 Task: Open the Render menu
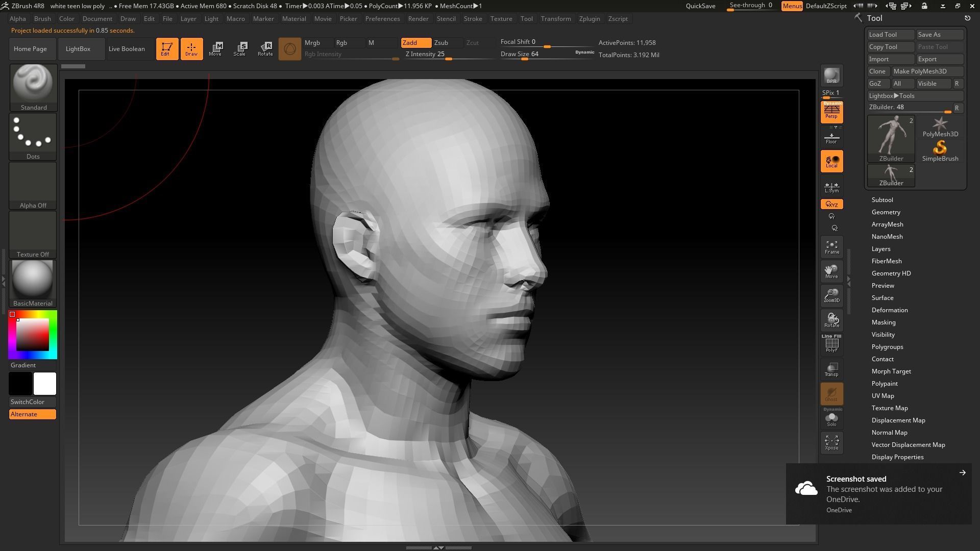(x=418, y=19)
